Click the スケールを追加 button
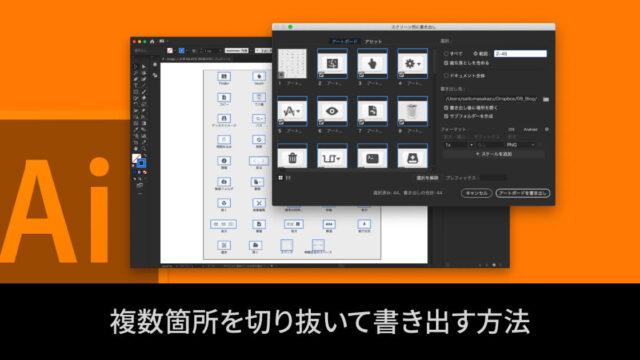Screen dimensions: 640x360 click(493, 154)
